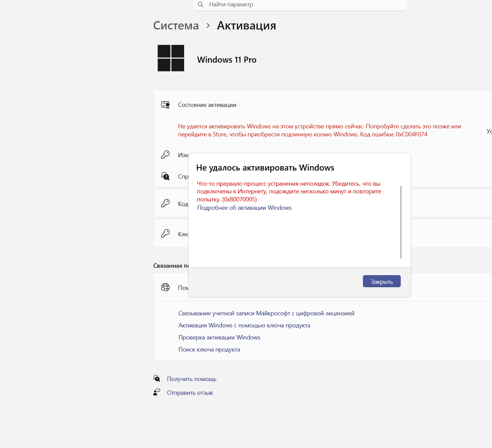Focus the "Найти параметр" search field

point(300,5)
